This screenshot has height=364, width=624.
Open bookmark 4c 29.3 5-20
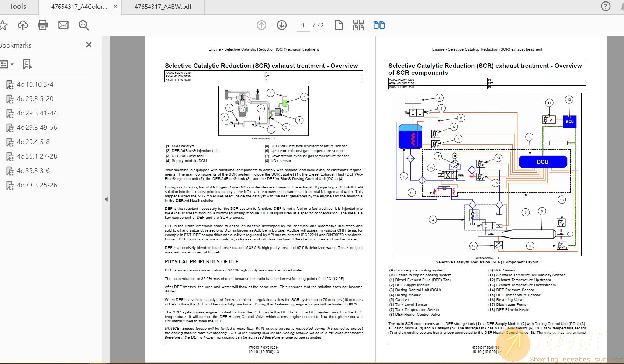[35, 99]
